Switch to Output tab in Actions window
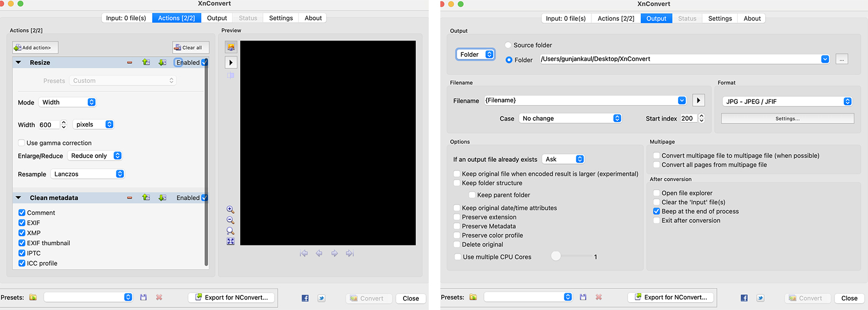The height and width of the screenshot is (310, 868). coord(217,18)
